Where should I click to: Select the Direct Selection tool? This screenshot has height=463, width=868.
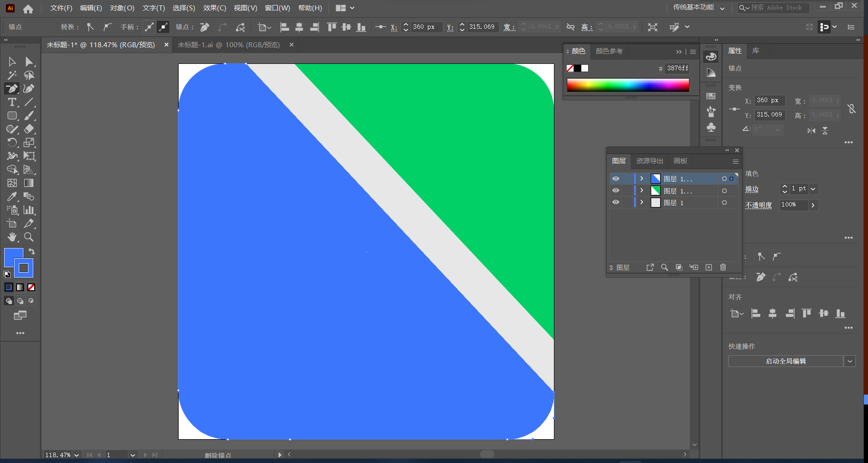coord(29,62)
